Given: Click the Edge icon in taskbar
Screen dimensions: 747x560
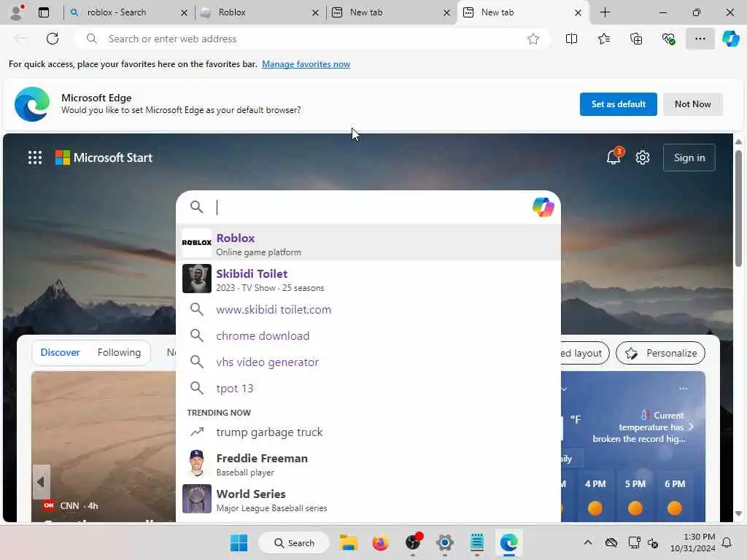Looking at the screenshot, I should 508,542.
